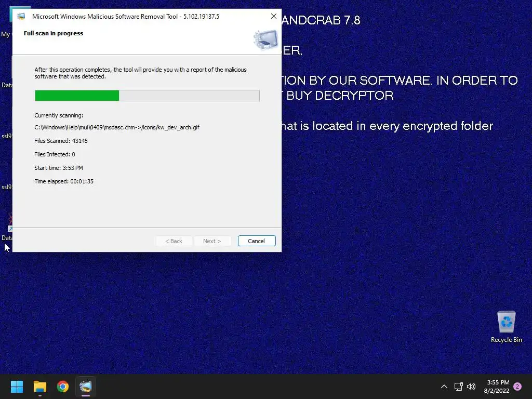Open the clock showing 3:55 PM
The image size is (532, 399).
497,387
